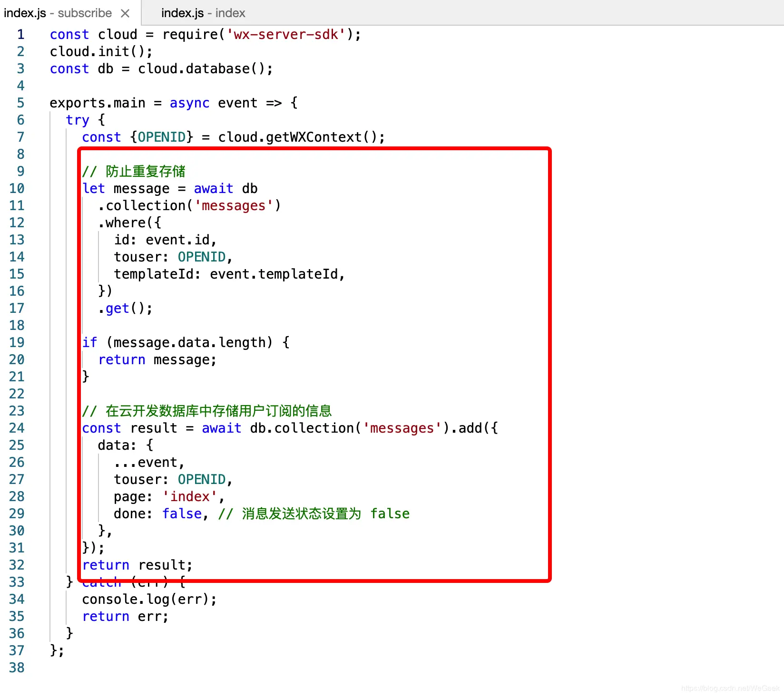Click line number 22 in gutter
The height and width of the screenshot is (697, 784).
coord(17,394)
